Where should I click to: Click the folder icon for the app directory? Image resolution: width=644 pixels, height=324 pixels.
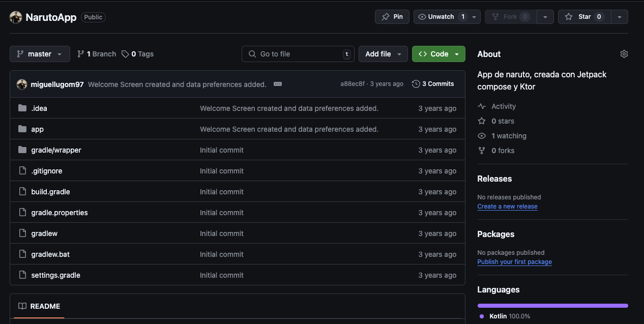[22, 129]
